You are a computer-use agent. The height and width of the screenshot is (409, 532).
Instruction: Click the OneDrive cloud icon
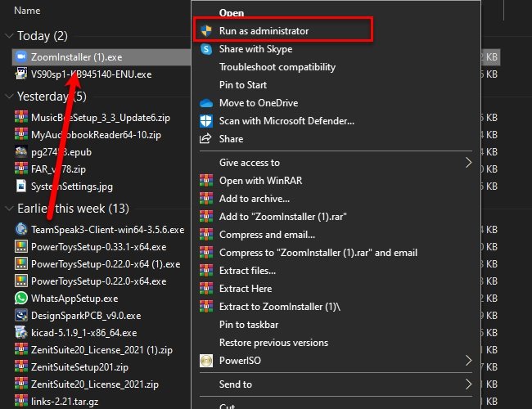click(x=206, y=103)
